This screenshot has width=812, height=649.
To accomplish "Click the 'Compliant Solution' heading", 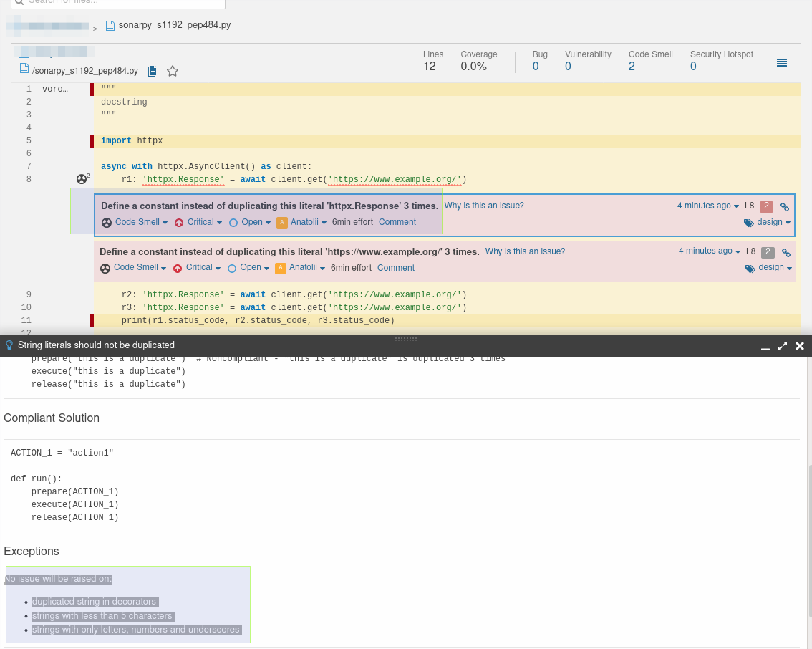I will click(52, 418).
